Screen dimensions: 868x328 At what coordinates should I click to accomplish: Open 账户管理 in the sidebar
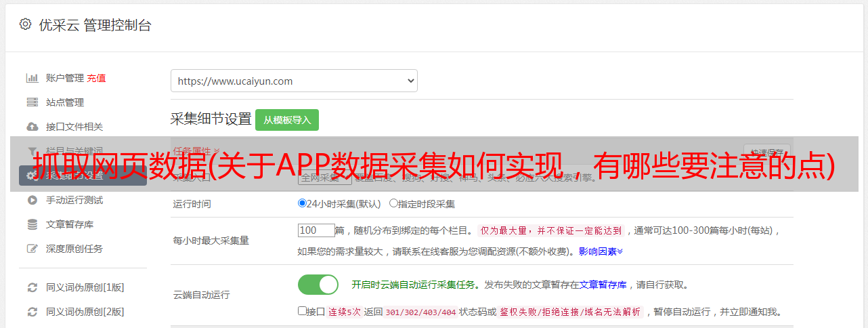[65, 78]
